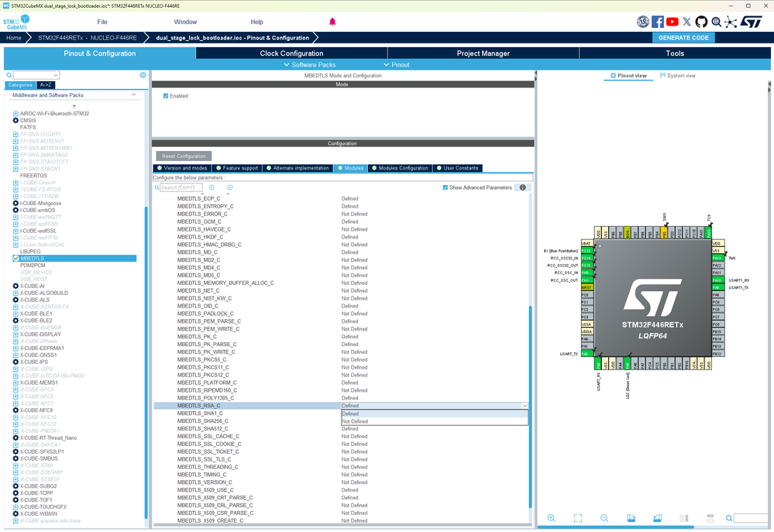The image size is (774, 532).
Task: Open the ST community network icon
Action: pos(731,22)
